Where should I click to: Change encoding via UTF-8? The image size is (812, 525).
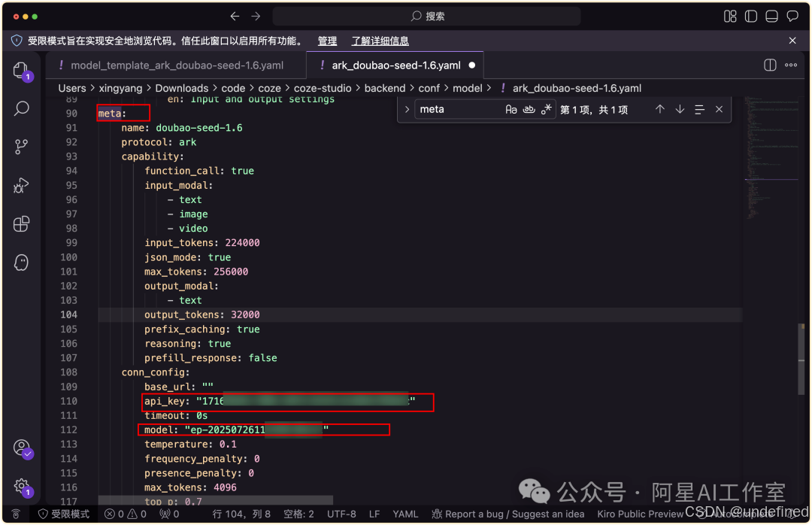(341, 514)
